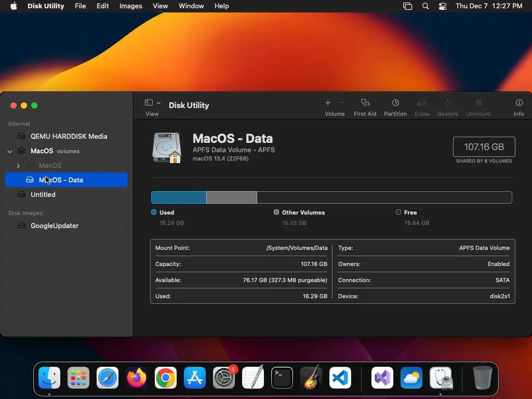Add a volume with the plus icon
The width and height of the screenshot is (532, 399).
pyautogui.click(x=328, y=102)
